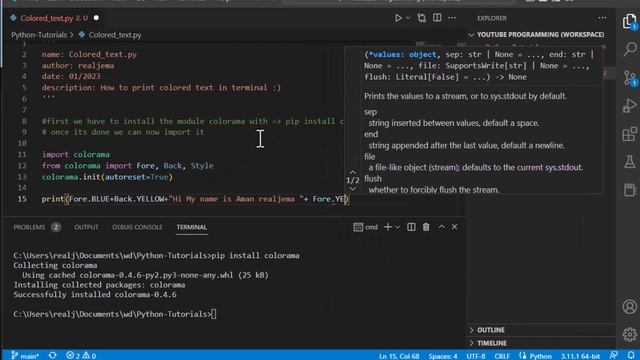Screen dimensions: 640x360
Task: Open Accounts menu in activity bar
Action: click(x=630, y=307)
